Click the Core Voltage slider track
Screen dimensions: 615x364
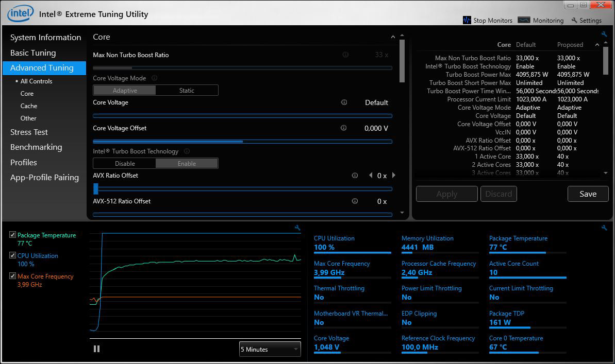point(242,116)
